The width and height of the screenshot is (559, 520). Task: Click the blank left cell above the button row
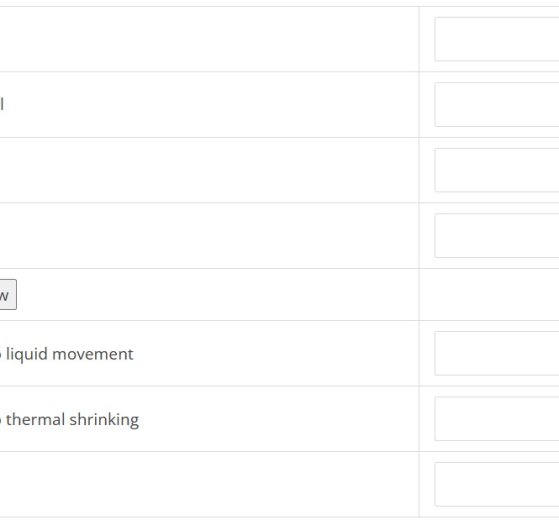pos(209,236)
